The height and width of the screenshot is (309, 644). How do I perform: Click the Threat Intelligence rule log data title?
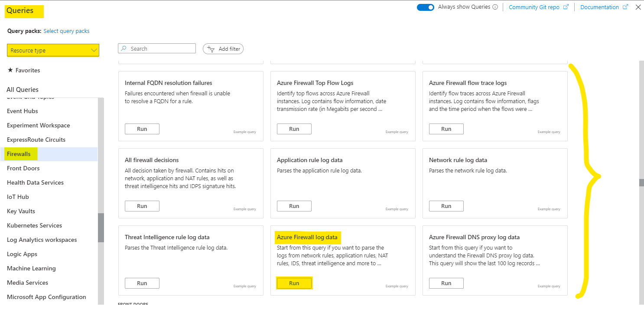[167, 237]
